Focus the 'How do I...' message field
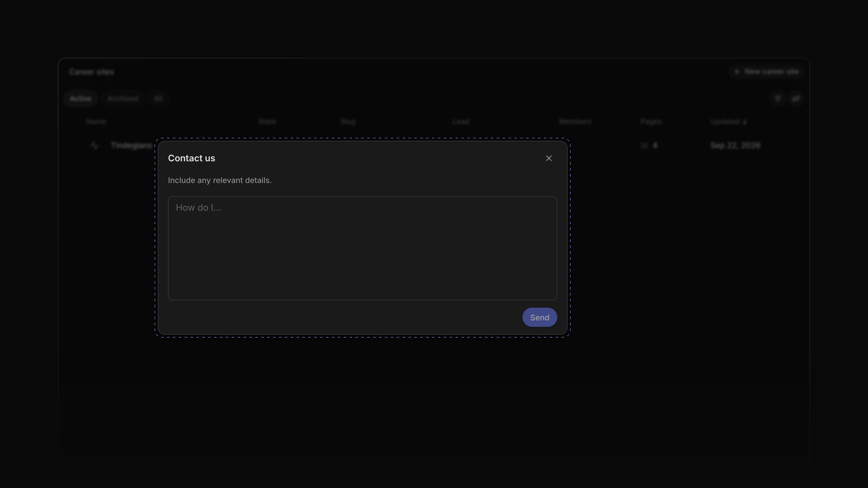 pos(362,248)
